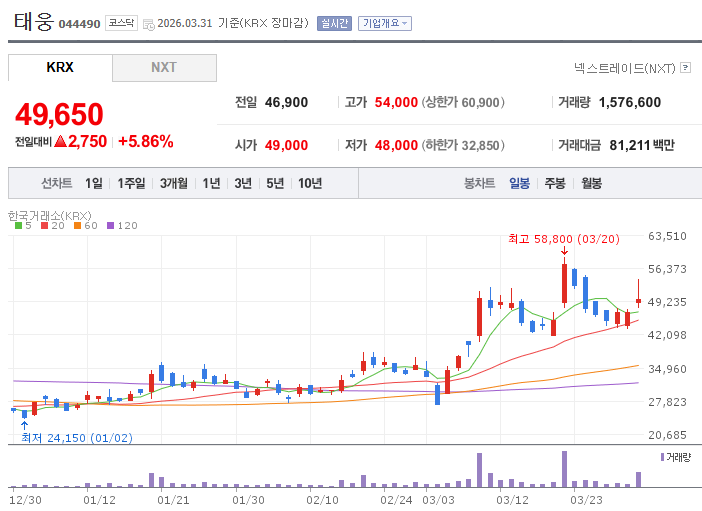
Task: Click the stock name 태웅
Action: [34, 21]
